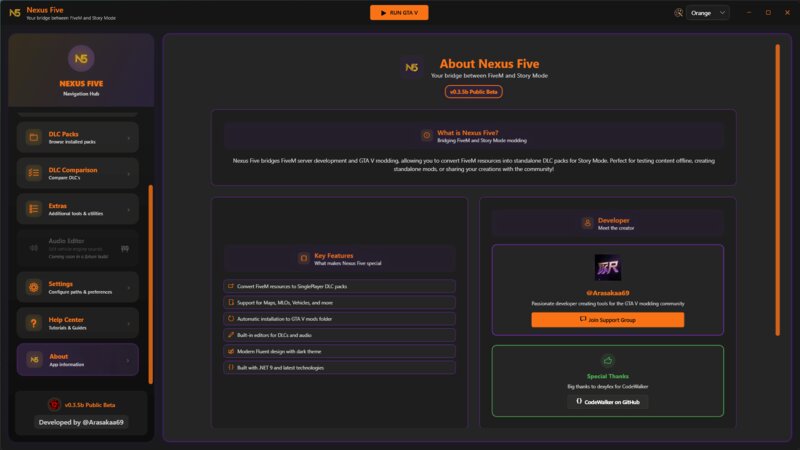Click the Extras list icon in sidebar
The width and height of the screenshot is (800, 450).
pyautogui.click(x=33, y=209)
